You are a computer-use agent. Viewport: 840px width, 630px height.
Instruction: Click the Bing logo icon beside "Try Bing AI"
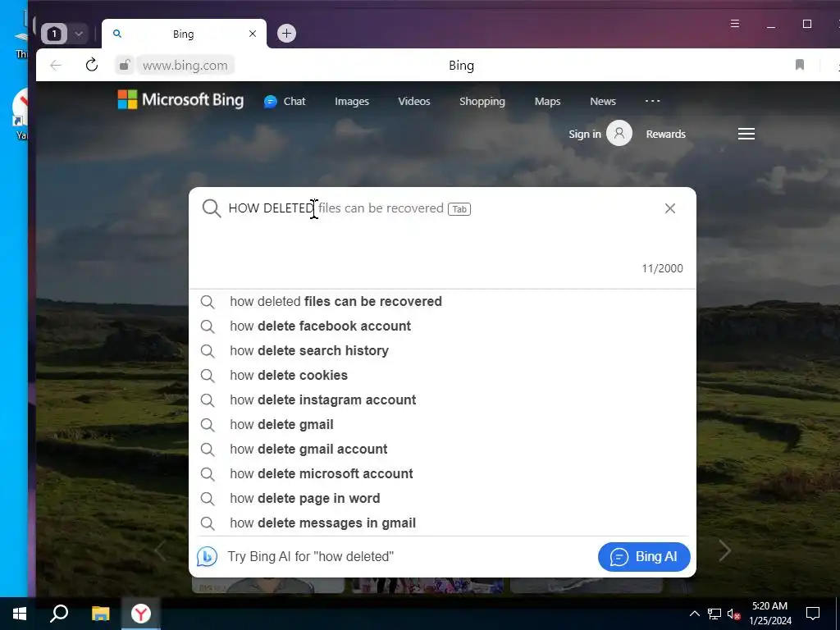coord(207,557)
